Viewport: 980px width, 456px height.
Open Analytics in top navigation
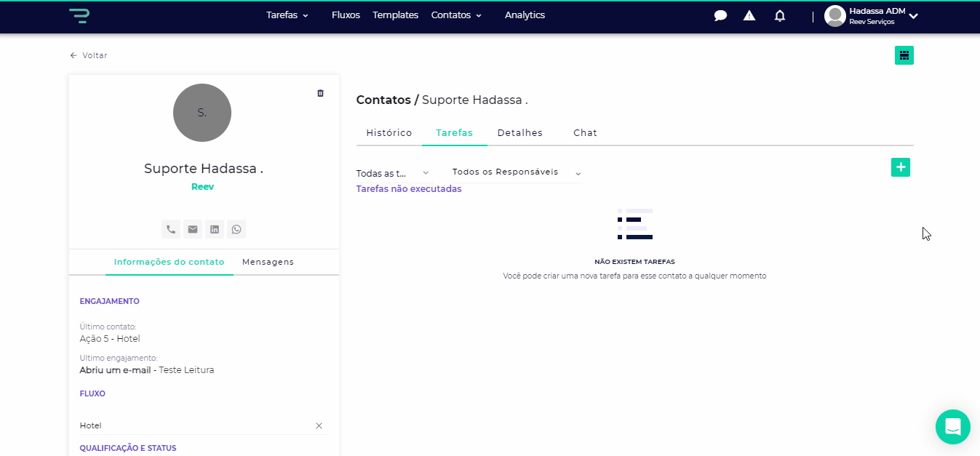tap(525, 15)
